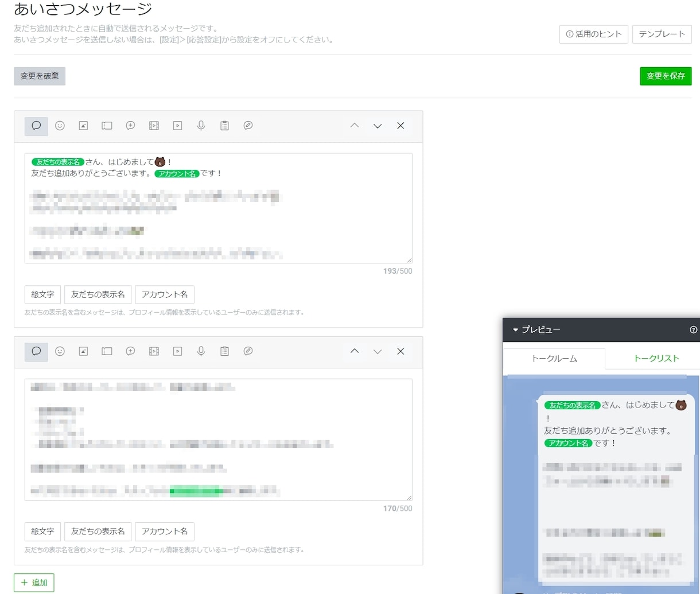Viewport: 700px width, 594px height.
Task: Switch preview to トークリスト tab
Action: tap(656, 359)
